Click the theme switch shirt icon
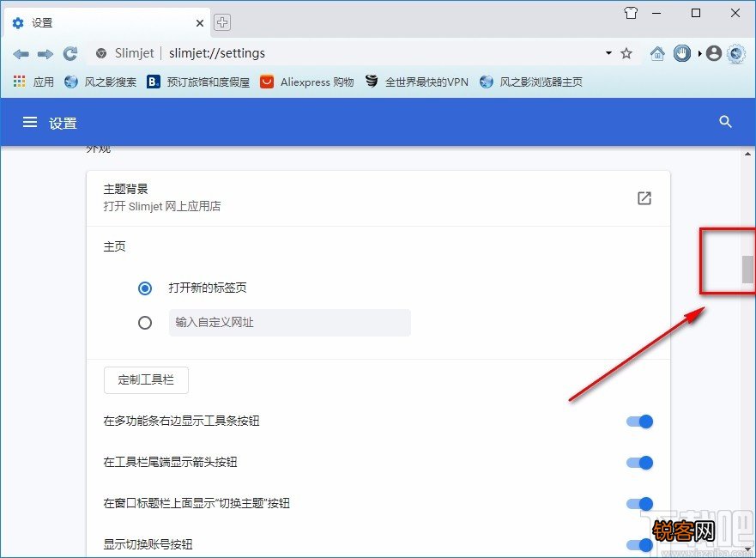 (x=631, y=13)
